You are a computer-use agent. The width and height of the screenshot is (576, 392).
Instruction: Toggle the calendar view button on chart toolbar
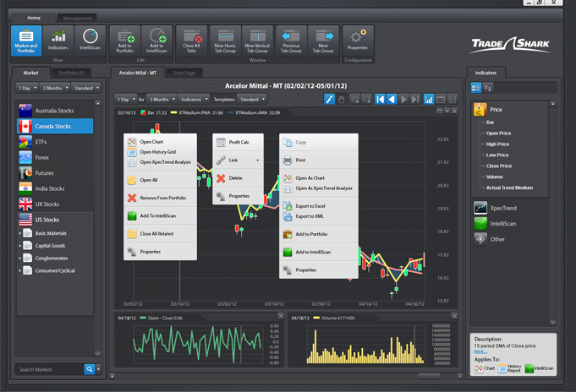coord(441,99)
